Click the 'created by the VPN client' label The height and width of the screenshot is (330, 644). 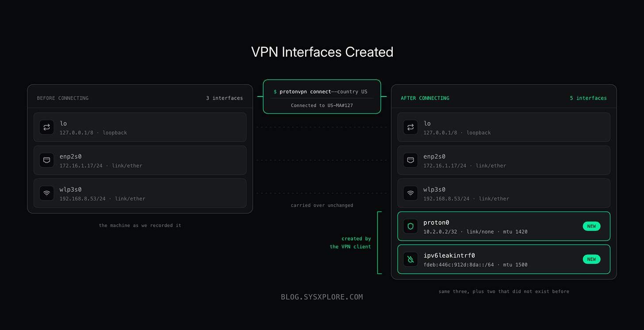point(350,242)
